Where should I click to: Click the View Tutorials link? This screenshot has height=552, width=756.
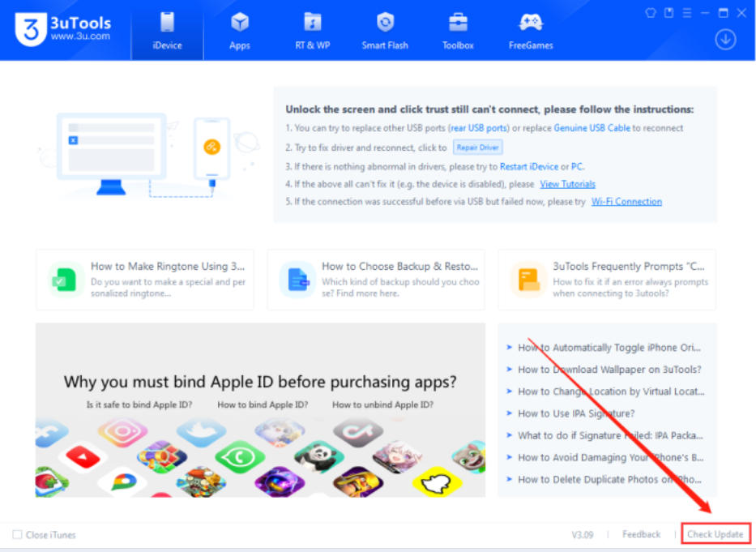pos(567,183)
